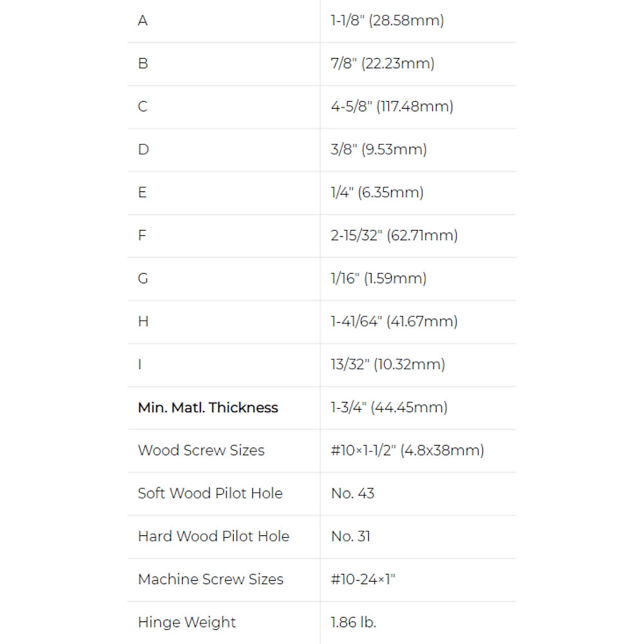Select the 7/8" (22.23mm) value
Image resolution: width=644 pixels, height=644 pixels.
pos(383,63)
